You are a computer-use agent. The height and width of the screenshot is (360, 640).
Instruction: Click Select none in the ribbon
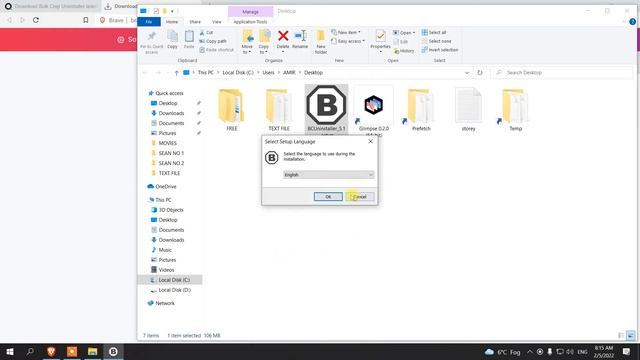436,41
